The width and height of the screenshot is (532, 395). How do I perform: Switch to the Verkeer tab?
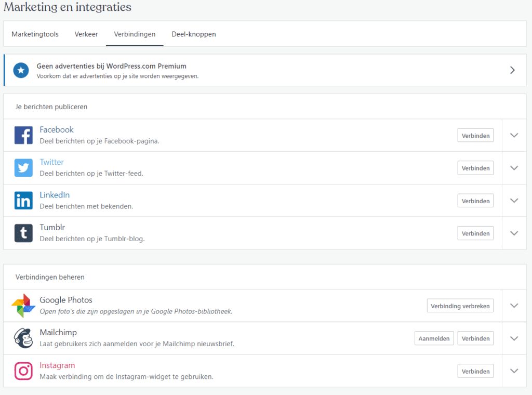click(86, 34)
